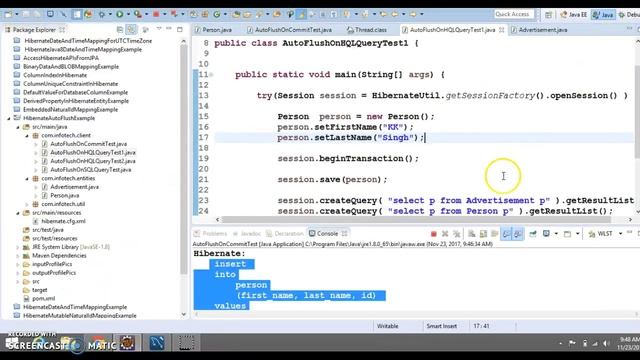
Task: Close the AutoFlushOnHQLQueryTest1.java tab
Action: [x=501, y=30]
